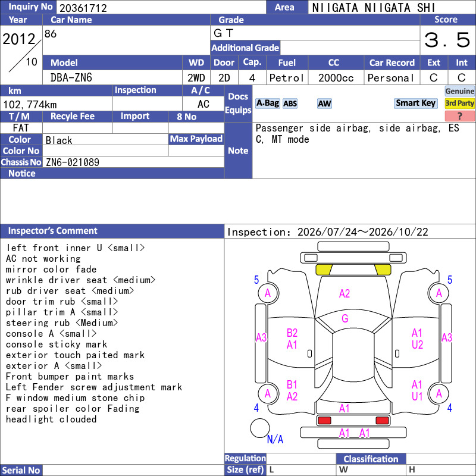Click the G mark on windshield

coord(345,318)
